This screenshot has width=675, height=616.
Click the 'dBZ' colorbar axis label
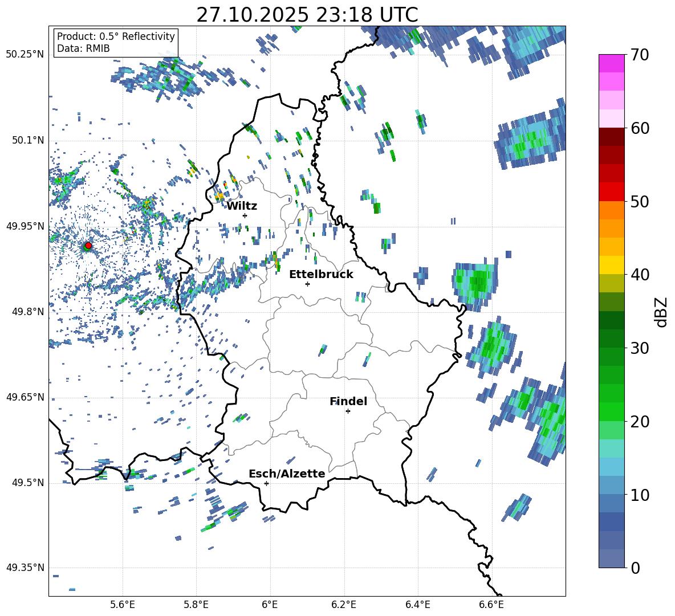(662, 312)
